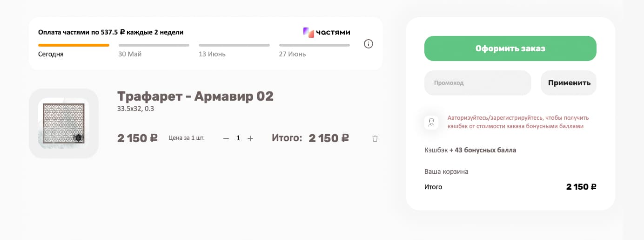This screenshot has height=240, width=644.
Task: Increase quantity with the plus icon
Action: [250, 138]
